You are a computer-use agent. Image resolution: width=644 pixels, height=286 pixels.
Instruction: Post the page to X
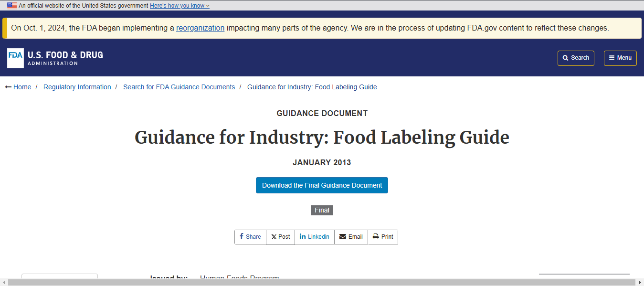tap(280, 237)
